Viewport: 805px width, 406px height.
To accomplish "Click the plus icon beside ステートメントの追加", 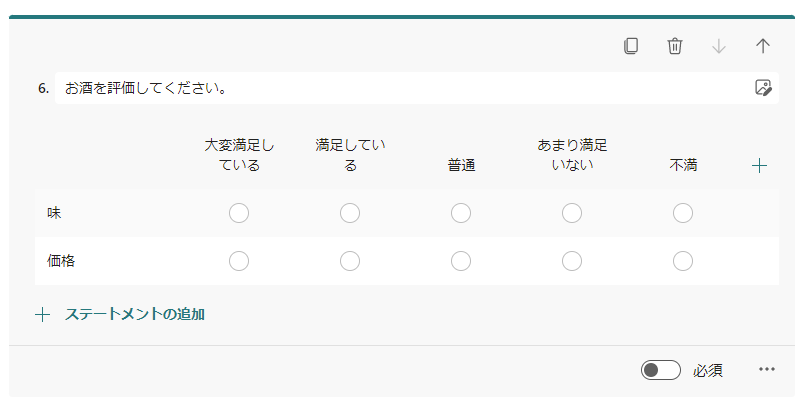I will 42,314.
